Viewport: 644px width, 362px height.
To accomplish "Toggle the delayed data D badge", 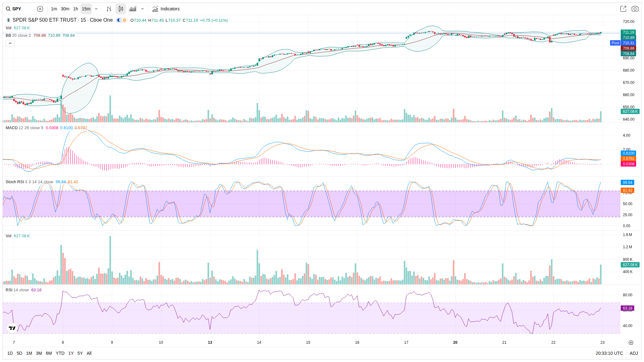I will [125, 20].
